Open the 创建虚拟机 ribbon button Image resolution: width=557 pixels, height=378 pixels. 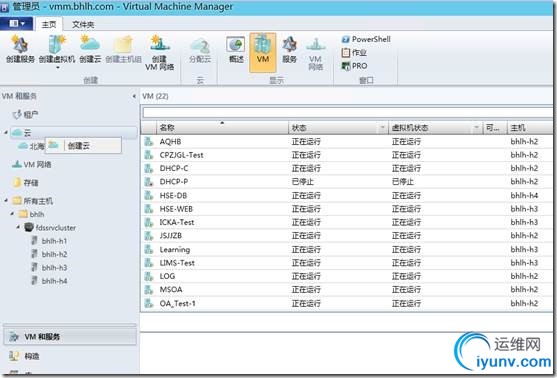[x=57, y=51]
